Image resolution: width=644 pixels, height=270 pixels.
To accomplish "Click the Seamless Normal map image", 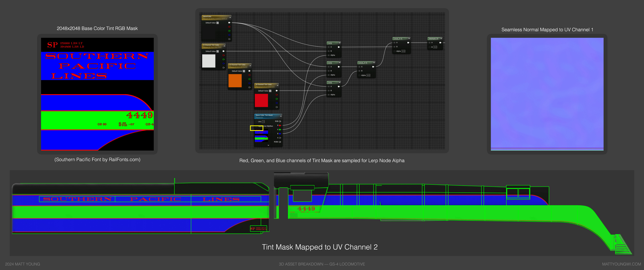I will click(547, 94).
